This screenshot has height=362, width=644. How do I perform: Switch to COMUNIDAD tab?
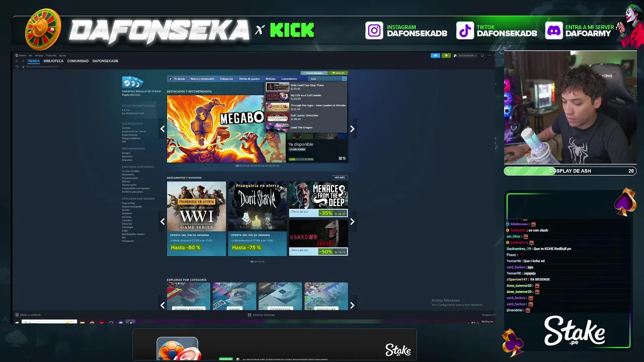point(78,61)
